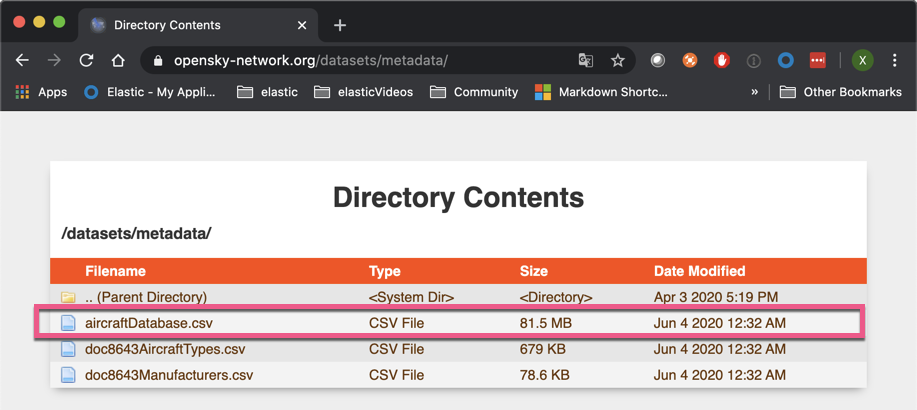
Task: Click the browser back arrow
Action: [23, 60]
